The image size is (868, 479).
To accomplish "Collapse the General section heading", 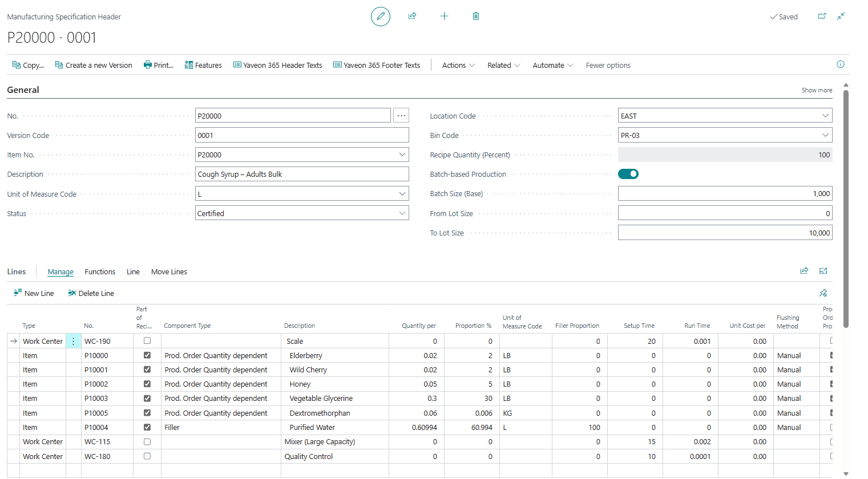I will click(23, 90).
